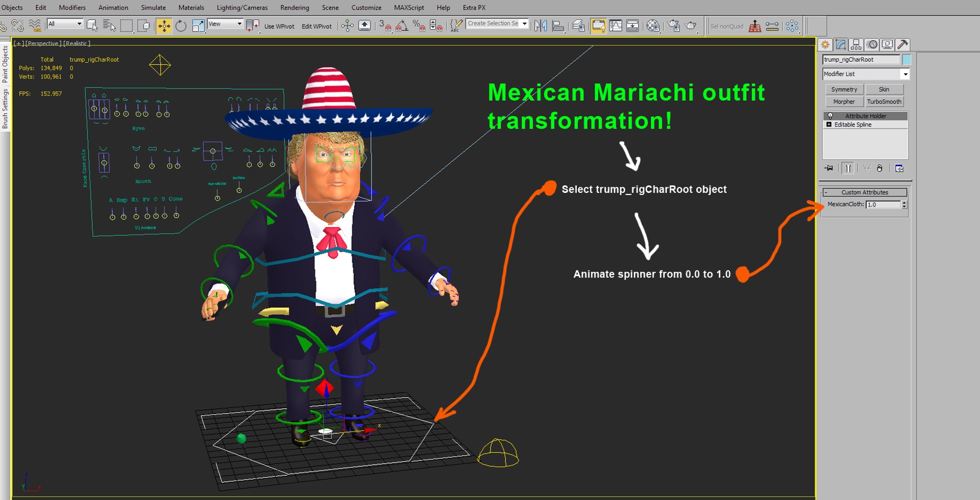Open the Create Selection Set dropdown

pyautogui.click(x=497, y=23)
